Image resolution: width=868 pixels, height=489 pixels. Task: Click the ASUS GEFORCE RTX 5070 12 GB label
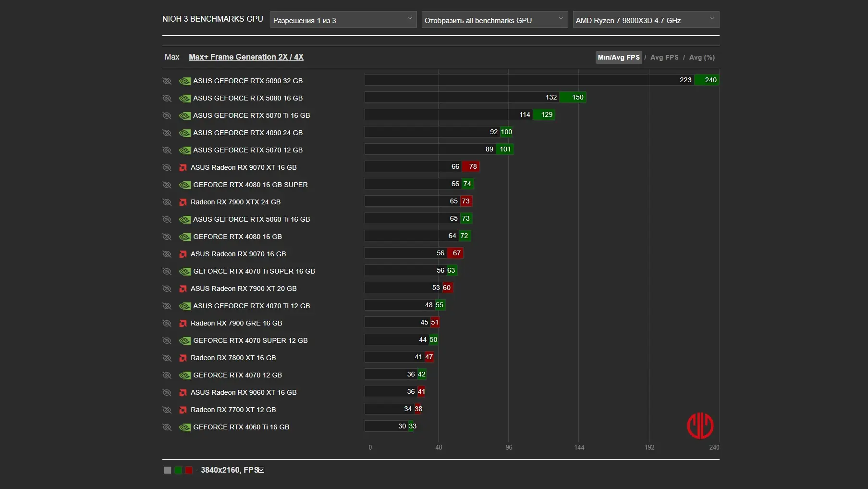[x=248, y=150]
